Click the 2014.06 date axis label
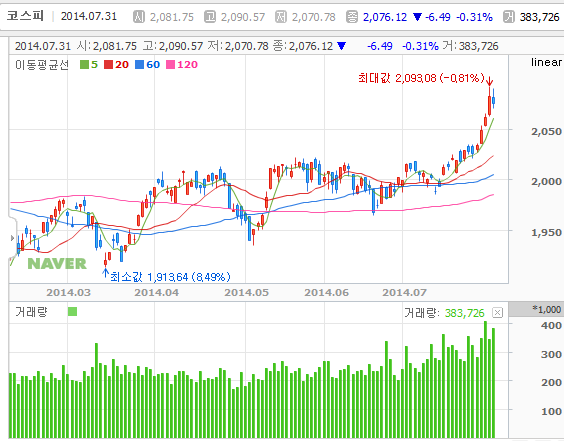 click(x=326, y=292)
